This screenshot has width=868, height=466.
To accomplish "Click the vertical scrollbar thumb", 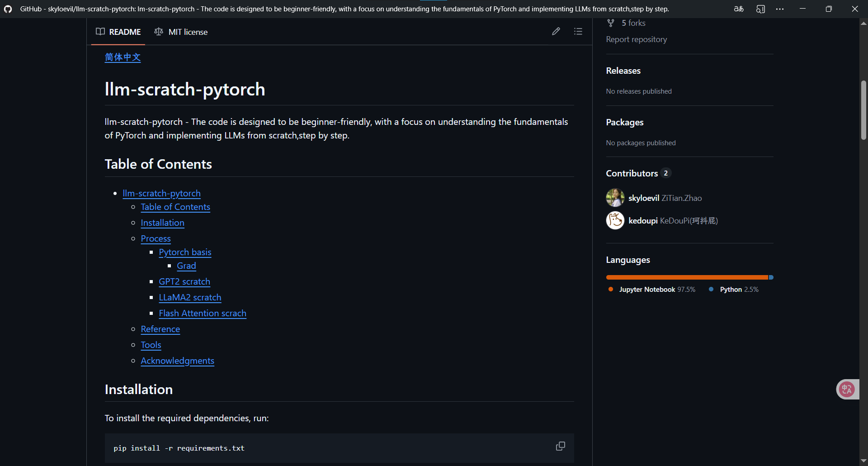I will pos(863,110).
